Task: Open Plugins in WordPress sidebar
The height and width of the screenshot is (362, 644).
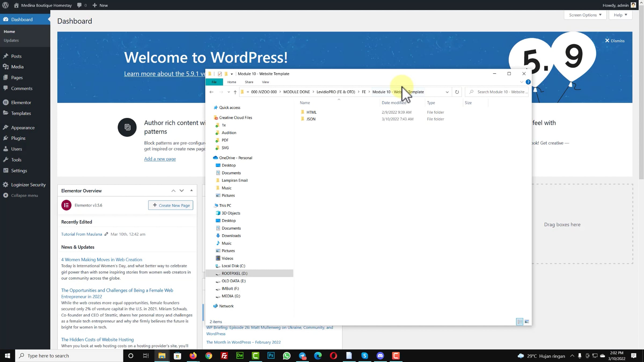Action: coord(18,138)
